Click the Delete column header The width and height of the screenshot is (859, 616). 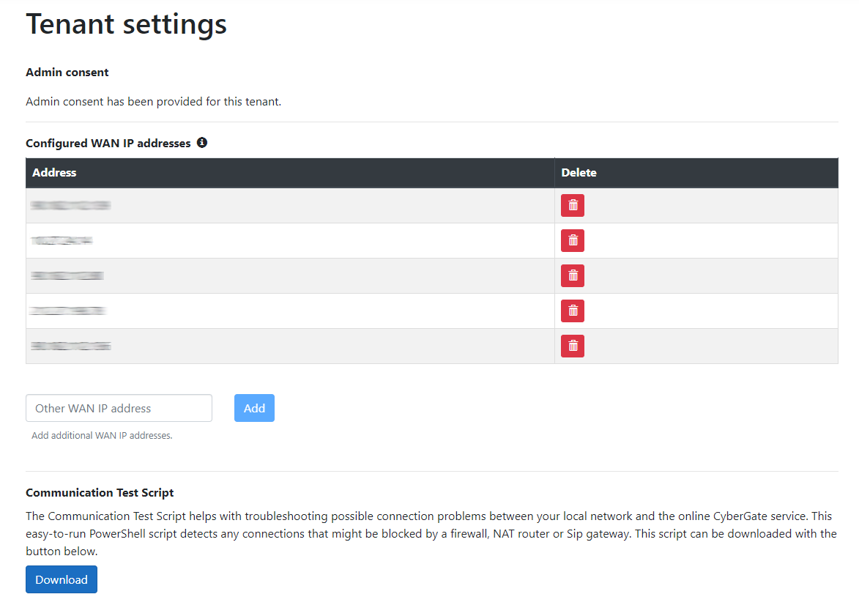pyautogui.click(x=579, y=173)
